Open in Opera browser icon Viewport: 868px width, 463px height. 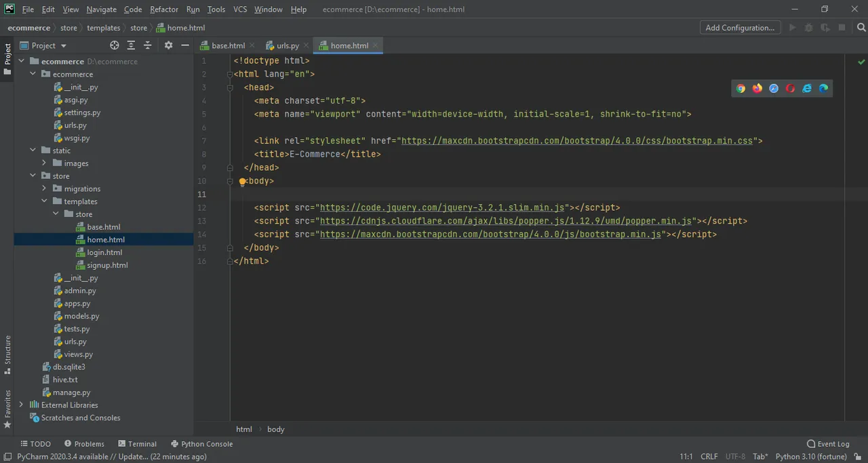[790, 88]
